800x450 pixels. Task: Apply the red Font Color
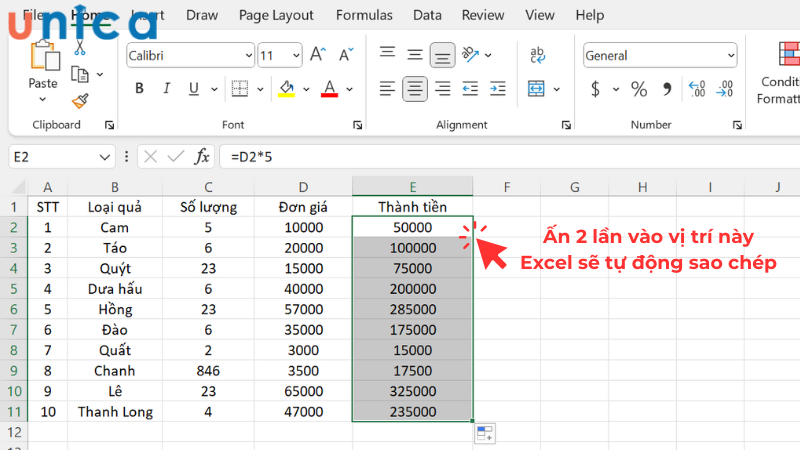pos(330,89)
